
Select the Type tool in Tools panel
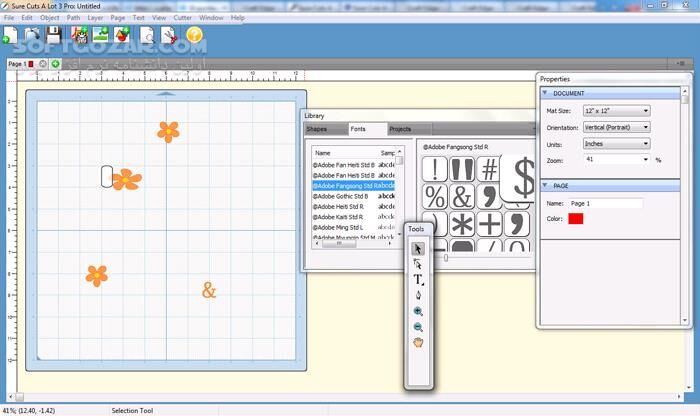(x=418, y=280)
